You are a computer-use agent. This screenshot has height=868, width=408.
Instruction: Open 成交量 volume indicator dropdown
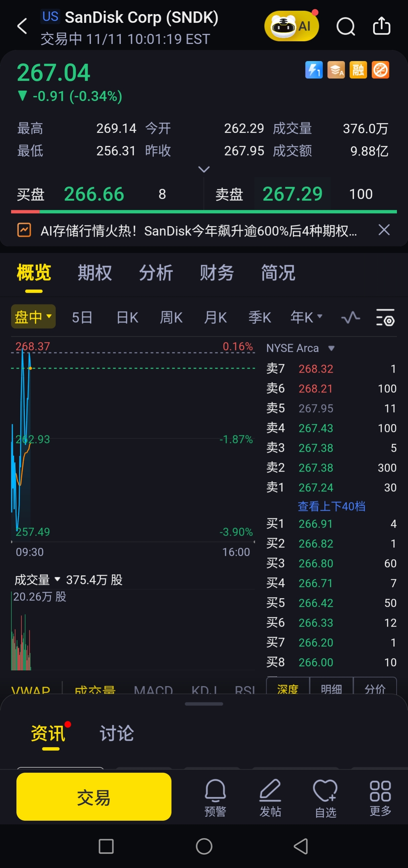(x=37, y=580)
